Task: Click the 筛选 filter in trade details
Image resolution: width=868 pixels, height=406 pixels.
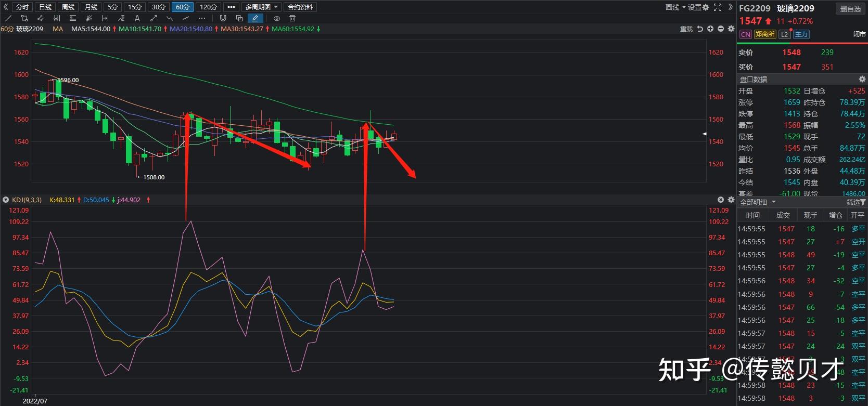Action: pyautogui.click(x=856, y=202)
